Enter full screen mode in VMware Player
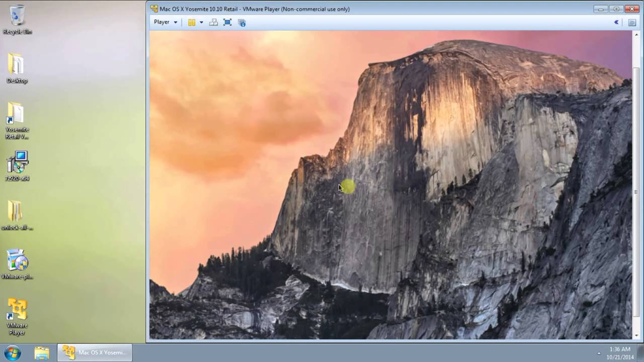The width and height of the screenshot is (644, 362). pyautogui.click(x=227, y=22)
